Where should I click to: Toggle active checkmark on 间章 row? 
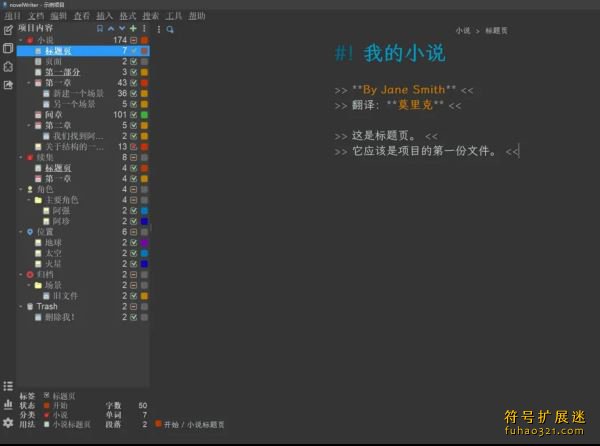click(x=134, y=115)
